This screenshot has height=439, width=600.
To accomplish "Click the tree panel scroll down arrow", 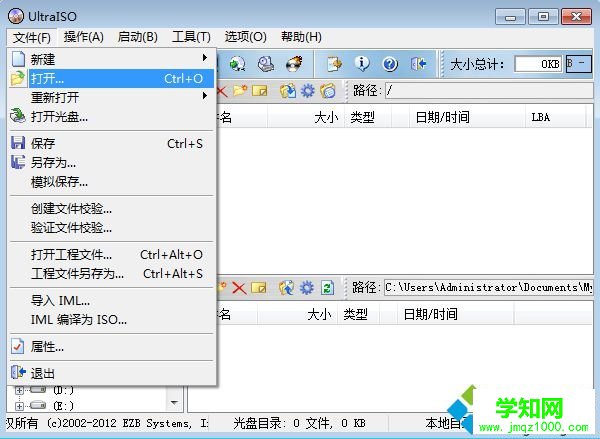I will 174,402.
